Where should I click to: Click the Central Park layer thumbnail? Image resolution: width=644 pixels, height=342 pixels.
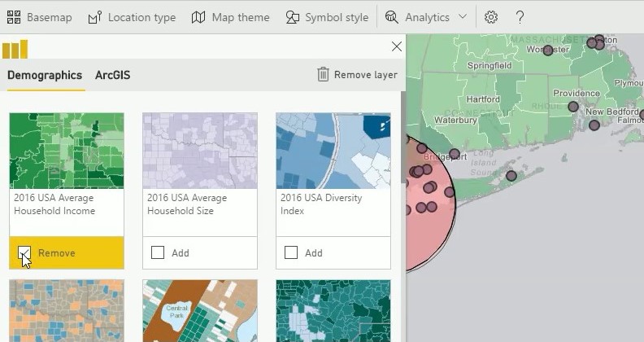pyautogui.click(x=200, y=311)
